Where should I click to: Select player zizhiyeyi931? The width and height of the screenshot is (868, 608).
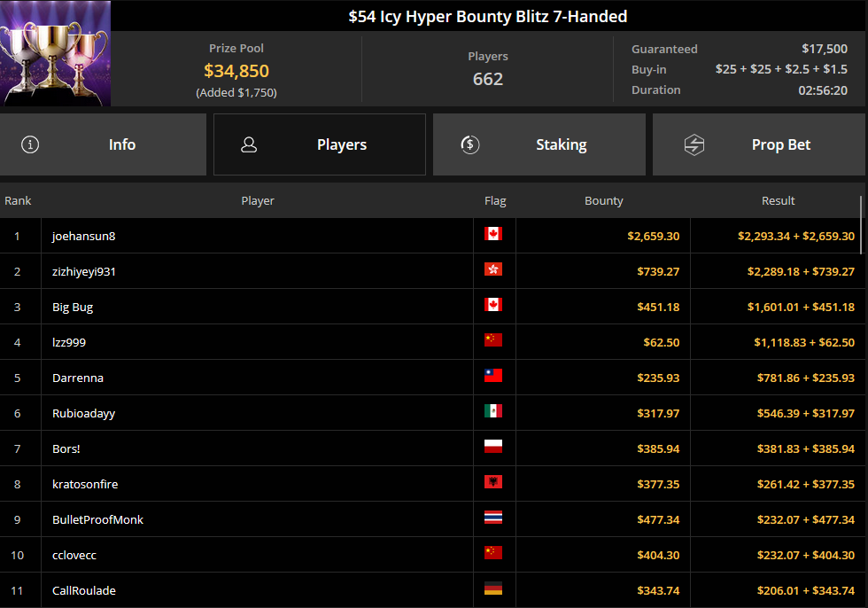(83, 271)
